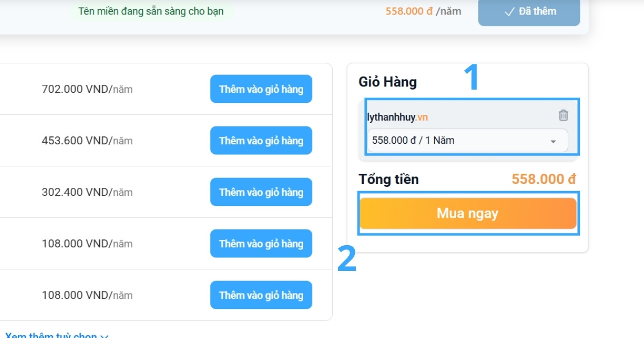
Task: Click the trash icon to remove lythanhhuy.vn
Action: [563, 115]
